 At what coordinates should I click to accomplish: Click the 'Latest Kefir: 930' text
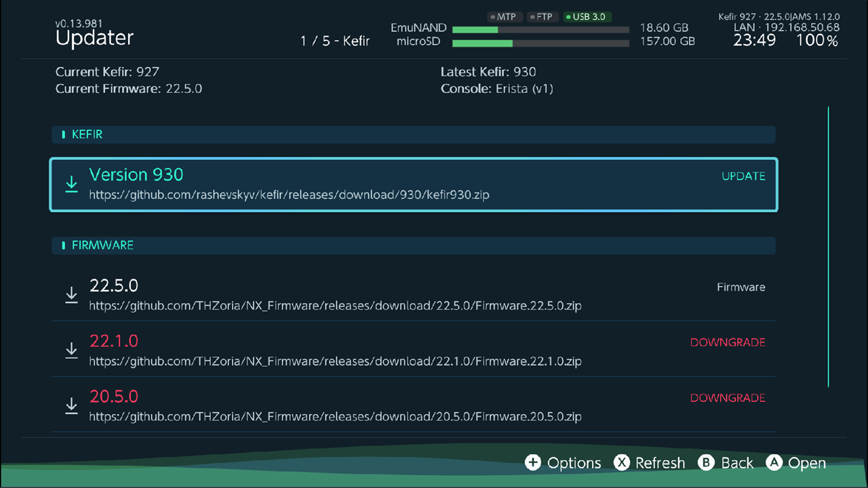pyautogui.click(x=488, y=72)
